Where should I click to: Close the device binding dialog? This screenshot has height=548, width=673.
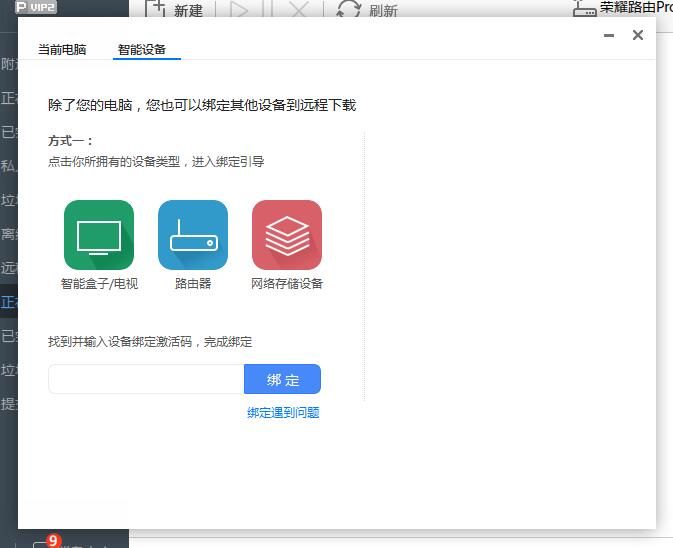tap(638, 35)
